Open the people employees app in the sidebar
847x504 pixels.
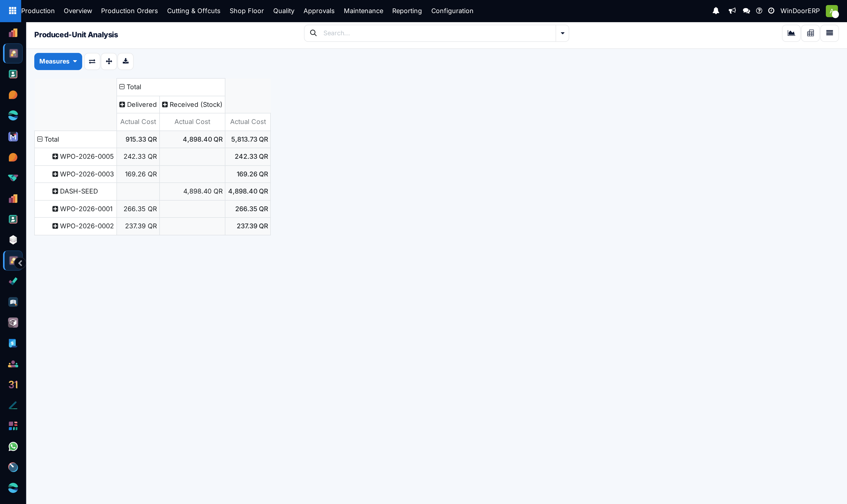point(13,364)
